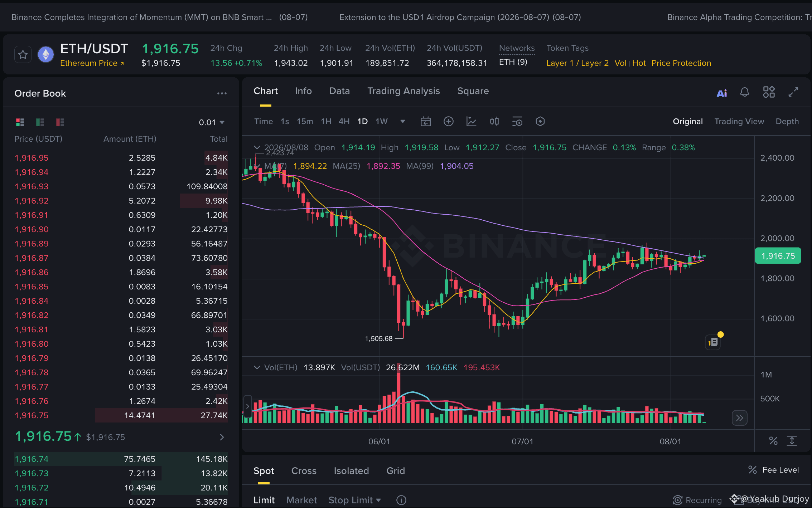The height and width of the screenshot is (508, 812).
Task: Switch to the Square tab
Action: (473, 91)
